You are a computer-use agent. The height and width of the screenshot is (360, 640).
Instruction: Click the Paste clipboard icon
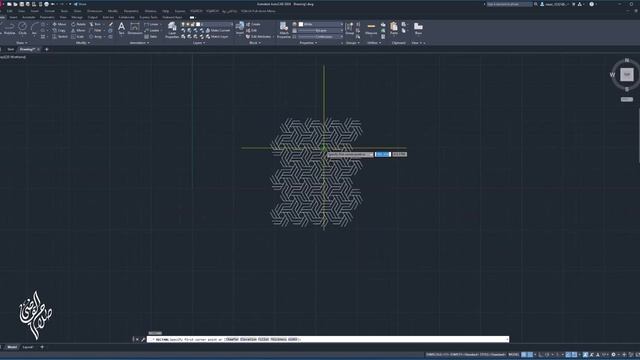point(393,28)
